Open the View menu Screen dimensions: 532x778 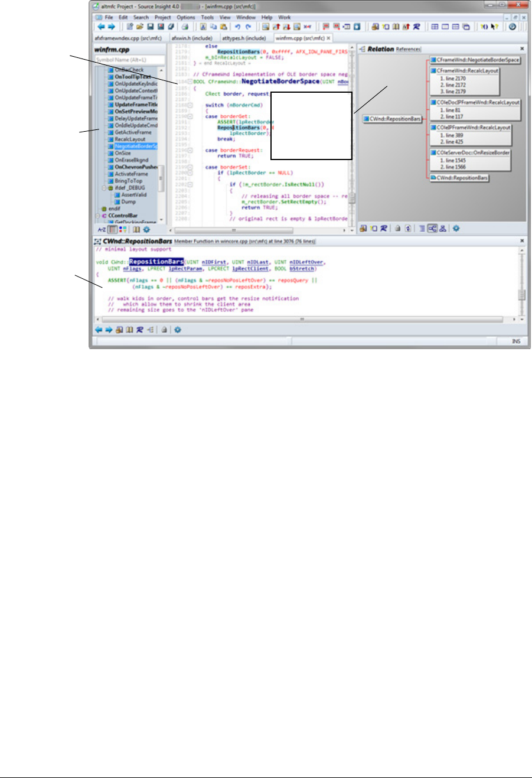pyautogui.click(x=225, y=17)
